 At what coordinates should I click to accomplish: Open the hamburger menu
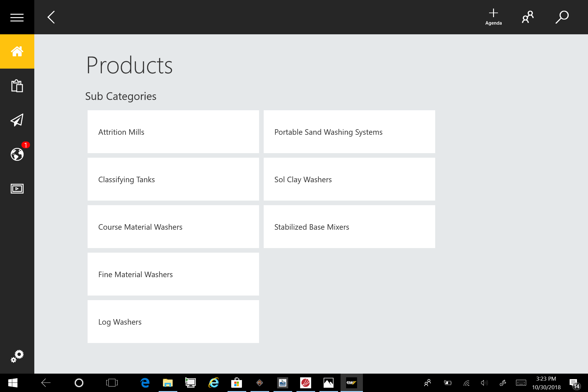[x=17, y=17]
